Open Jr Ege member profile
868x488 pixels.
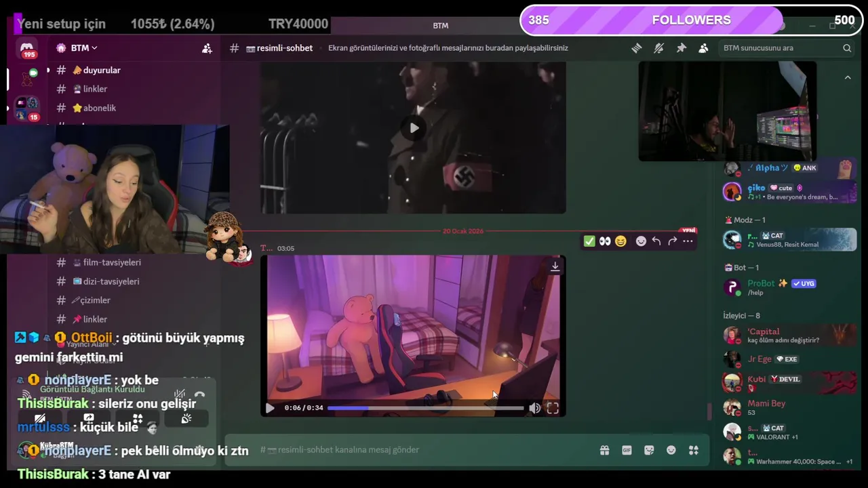pos(789,359)
